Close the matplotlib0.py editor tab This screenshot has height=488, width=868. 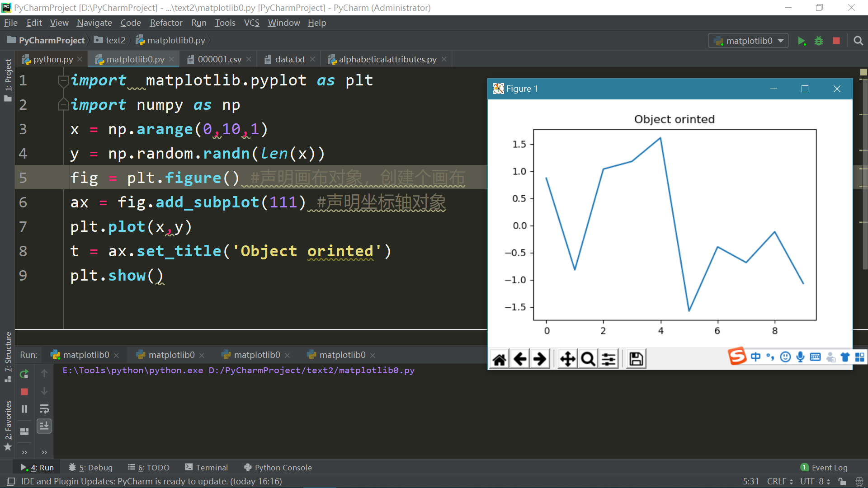[x=172, y=60]
